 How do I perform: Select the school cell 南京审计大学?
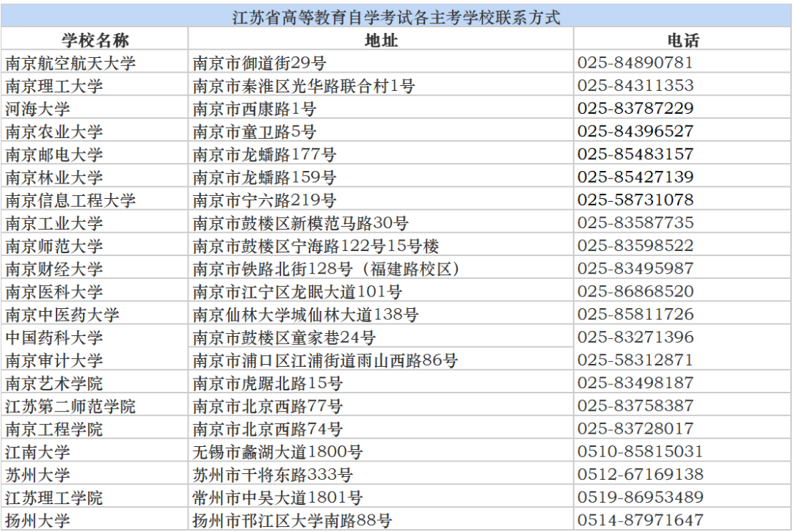[54, 360]
